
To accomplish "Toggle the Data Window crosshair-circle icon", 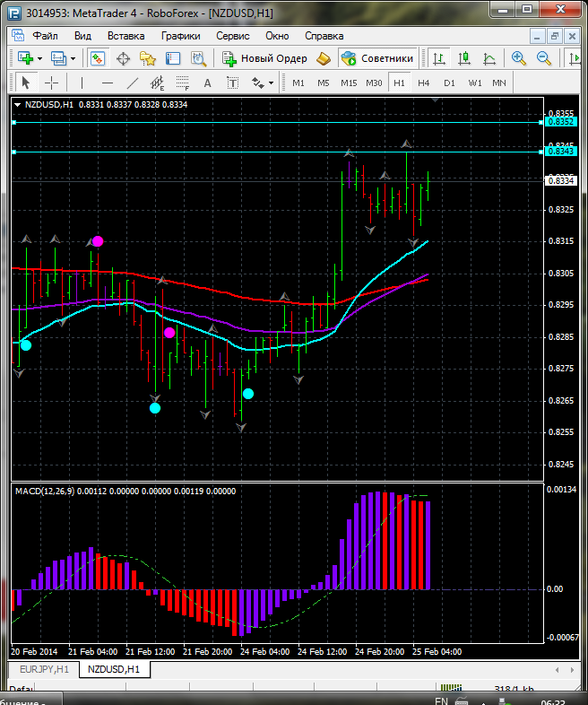I will 123,58.
